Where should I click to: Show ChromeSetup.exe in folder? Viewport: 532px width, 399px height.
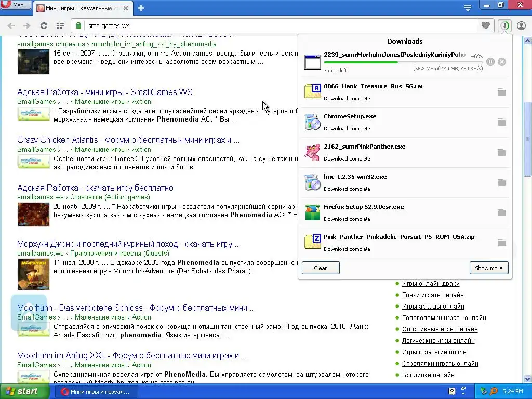[x=502, y=122]
